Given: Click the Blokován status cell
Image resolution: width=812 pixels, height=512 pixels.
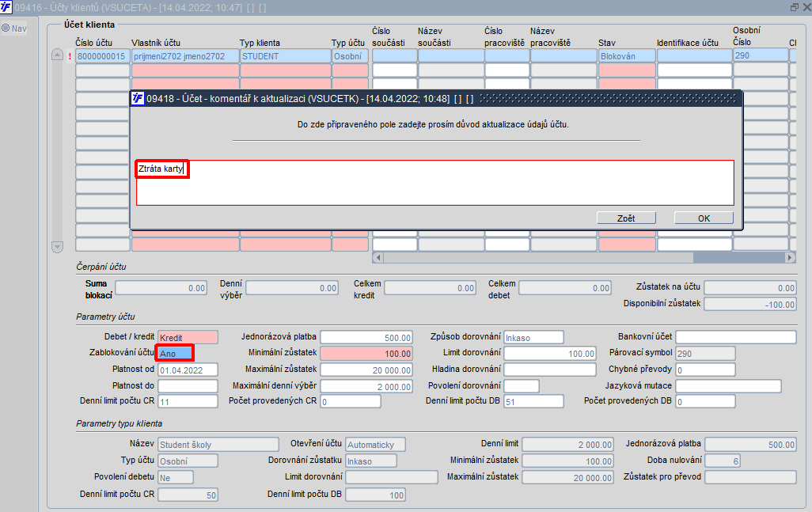Looking at the screenshot, I should [x=627, y=56].
